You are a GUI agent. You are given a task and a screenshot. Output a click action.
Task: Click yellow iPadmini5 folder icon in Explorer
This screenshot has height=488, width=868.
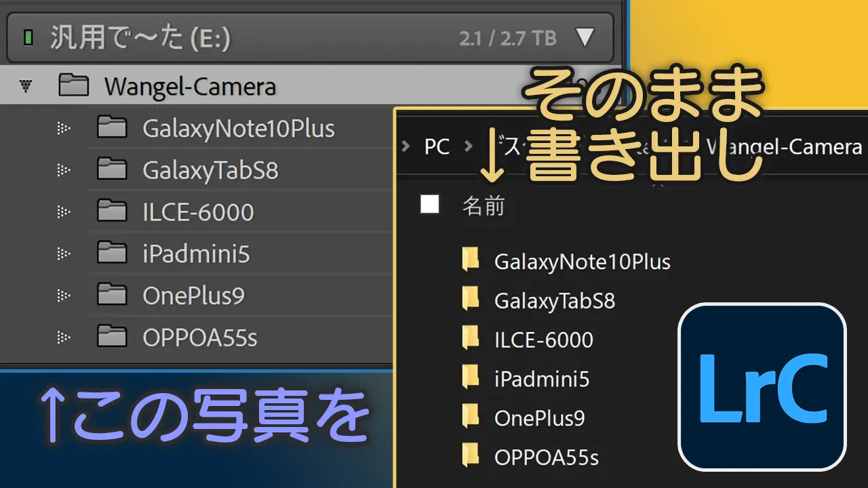[470, 378]
